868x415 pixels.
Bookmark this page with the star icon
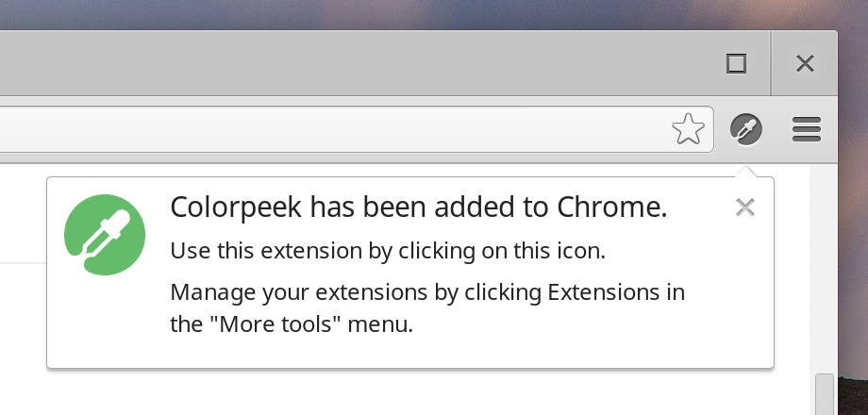click(x=688, y=129)
